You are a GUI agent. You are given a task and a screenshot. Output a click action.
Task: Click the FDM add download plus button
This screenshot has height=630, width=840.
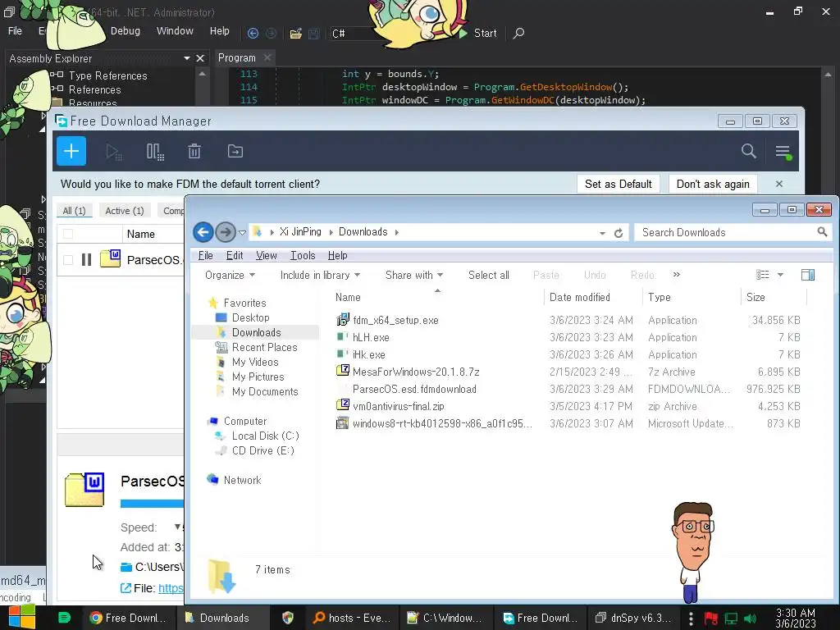71,151
